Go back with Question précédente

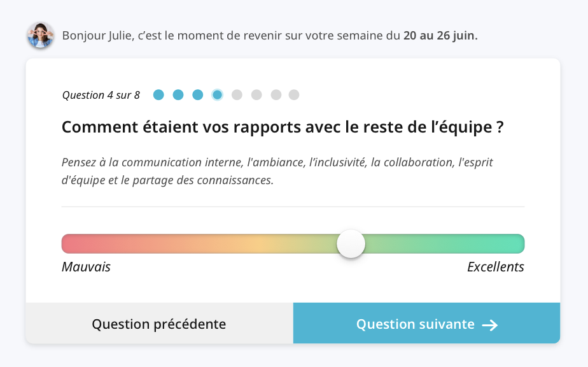point(159,324)
